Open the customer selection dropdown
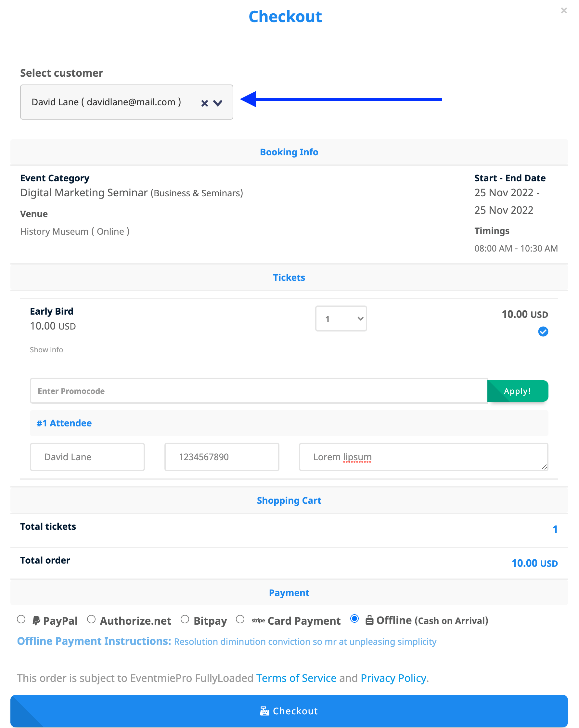The height and width of the screenshot is (728, 579). coord(218,103)
